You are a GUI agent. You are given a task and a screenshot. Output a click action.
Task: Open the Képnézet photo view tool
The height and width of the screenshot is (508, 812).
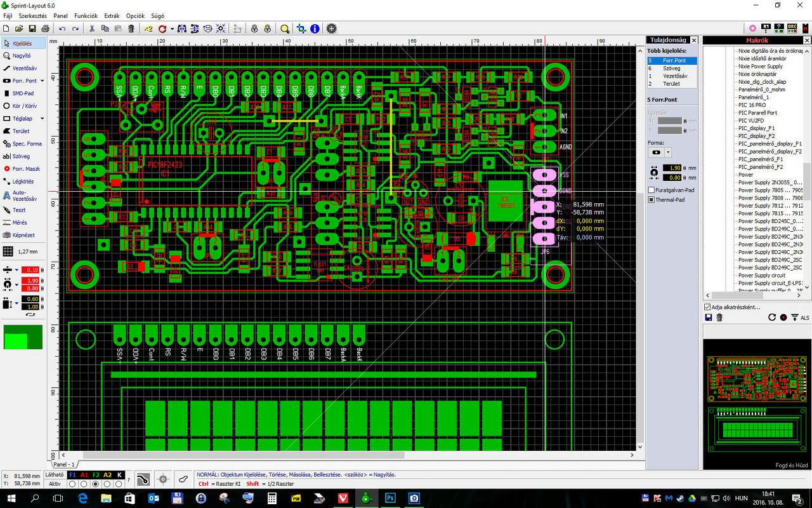tap(23, 235)
